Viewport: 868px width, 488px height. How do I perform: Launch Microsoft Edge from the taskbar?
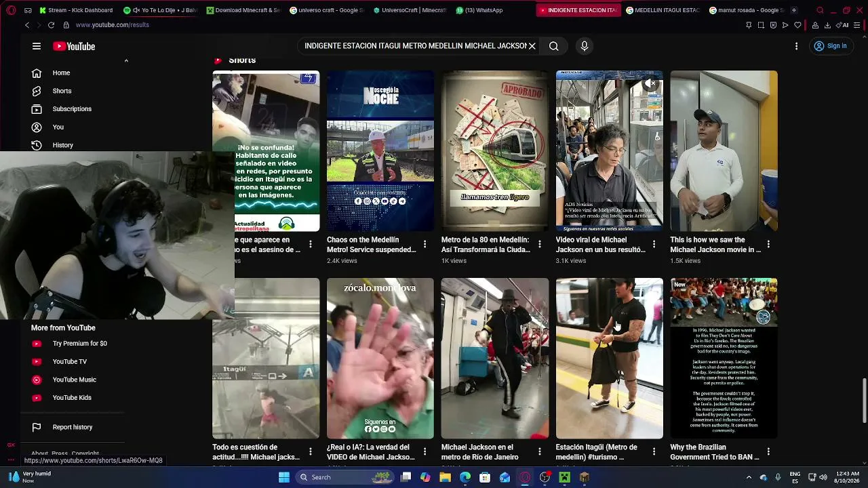click(465, 477)
